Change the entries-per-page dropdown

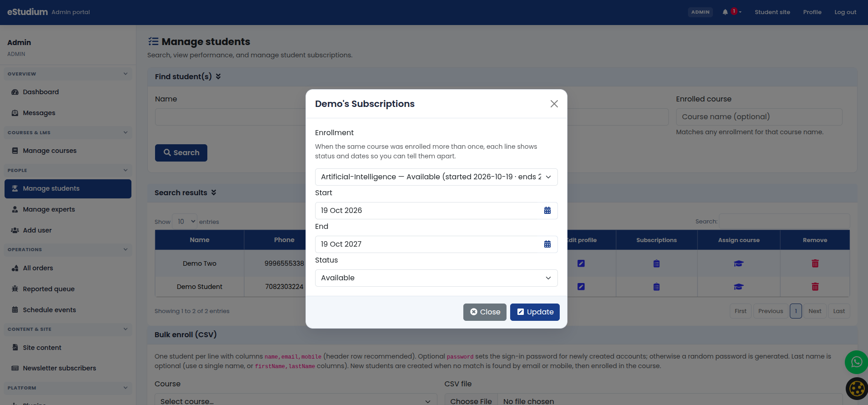point(185,222)
